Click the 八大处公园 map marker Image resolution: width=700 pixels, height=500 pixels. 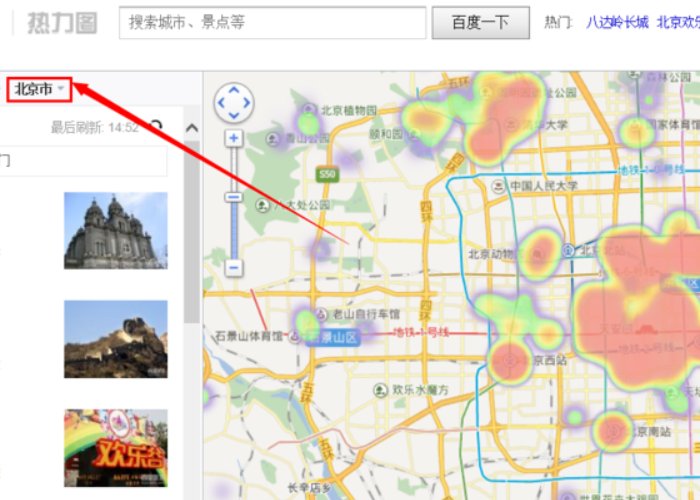coord(262,205)
